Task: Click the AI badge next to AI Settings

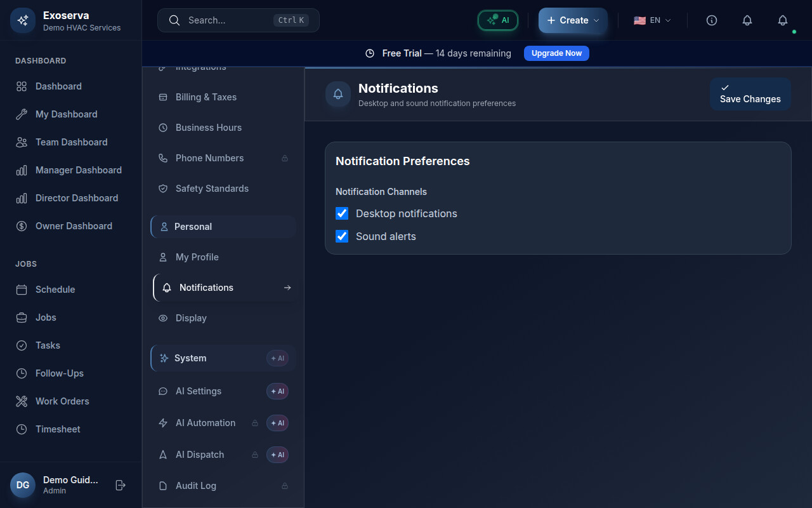Action: click(x=277, y=391)
